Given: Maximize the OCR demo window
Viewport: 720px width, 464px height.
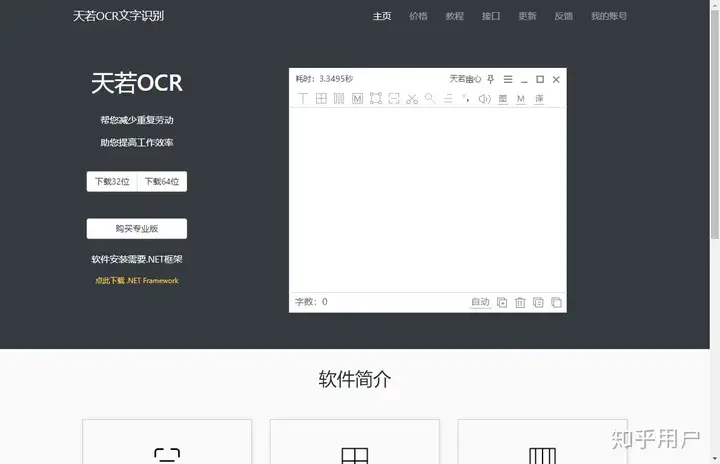Looking at the screenshot, I should tap(540, 79).
